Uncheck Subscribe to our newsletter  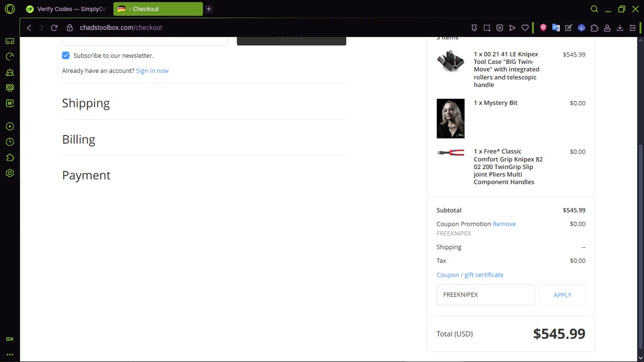66,55
